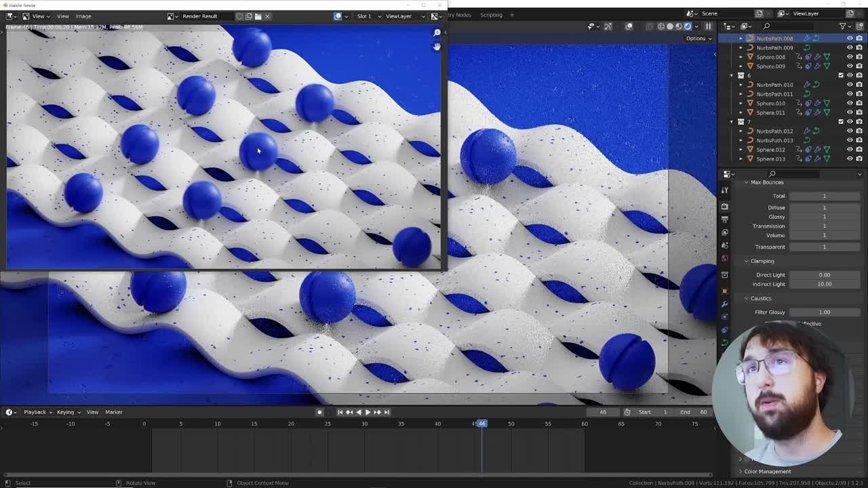Click the View Layer properties tab icon
Viewport: 868px width, 488px height.
click(x=724, y=232)
